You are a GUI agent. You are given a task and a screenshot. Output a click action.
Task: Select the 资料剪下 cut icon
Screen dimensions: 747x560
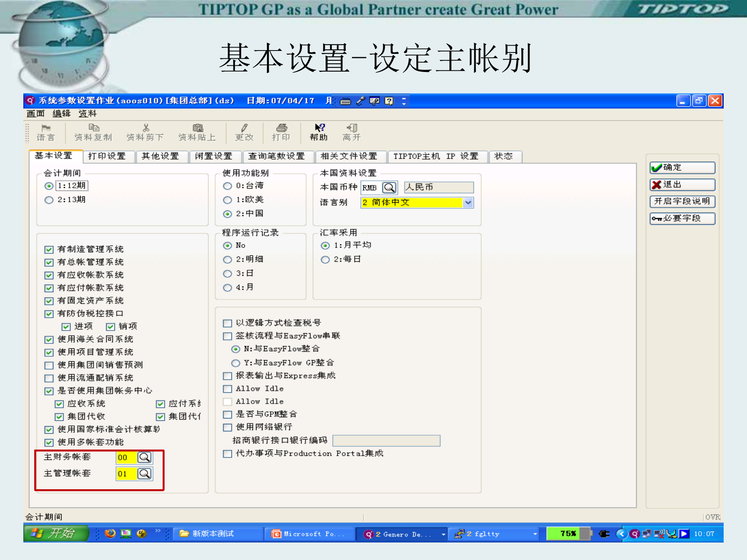[x=146, y=133]
